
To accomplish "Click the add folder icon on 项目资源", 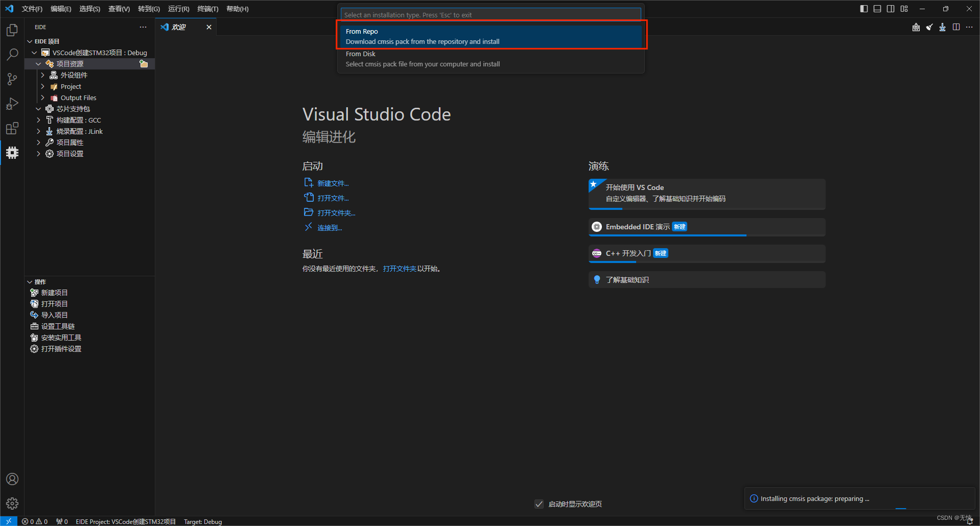I will [x=144, y=64].
